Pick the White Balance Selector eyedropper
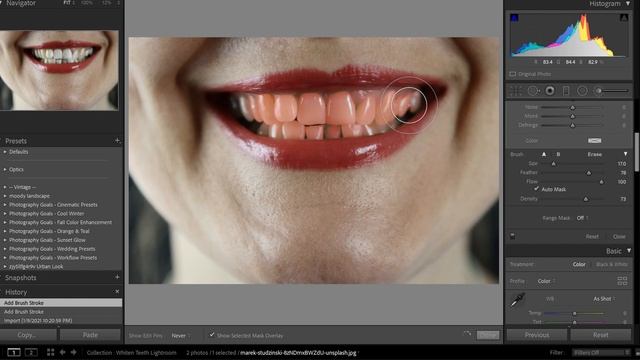 pos(518,300)
